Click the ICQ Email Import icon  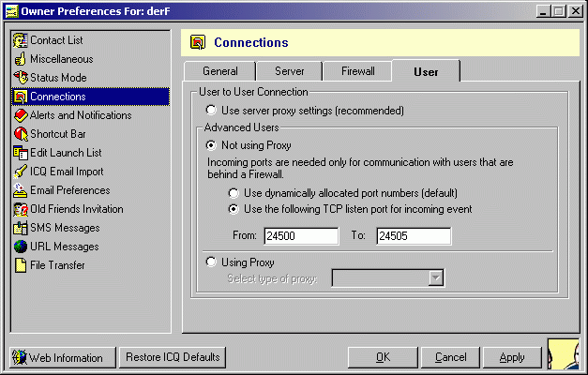click(21, 172)
